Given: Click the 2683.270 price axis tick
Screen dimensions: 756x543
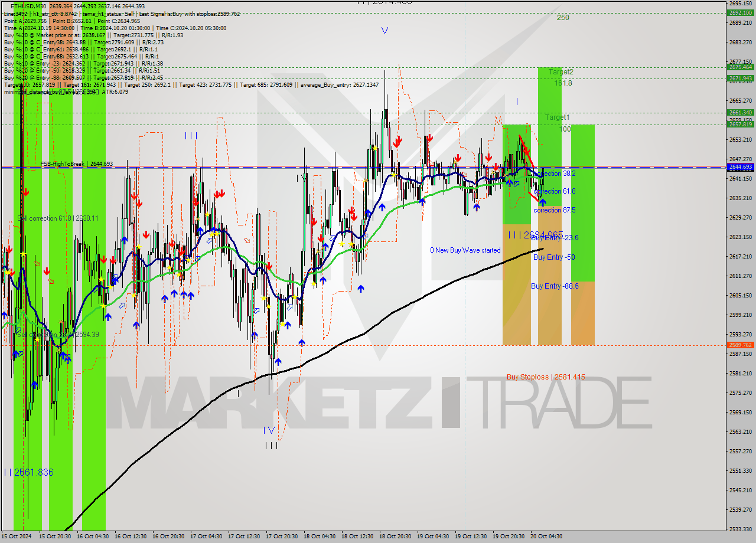Looking at the screenshot, I should [740, 42].
